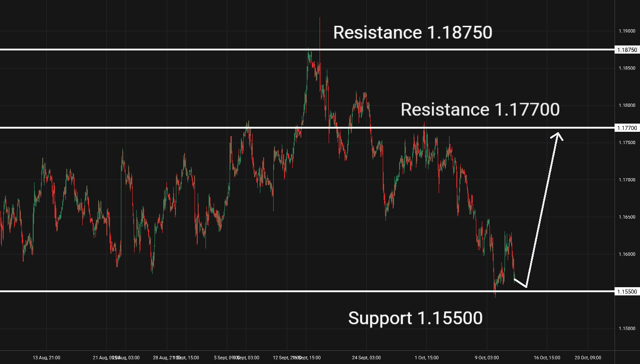Click the 1.16000 price scale label
This screenshot has height=364, width=640.
coord(627,254)
